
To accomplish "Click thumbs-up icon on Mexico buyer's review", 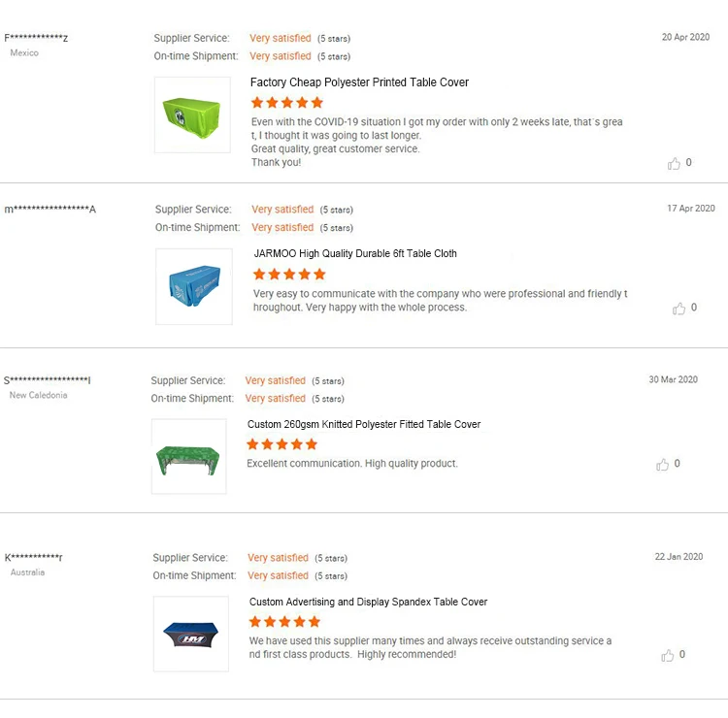I will [x=674, y=164].
